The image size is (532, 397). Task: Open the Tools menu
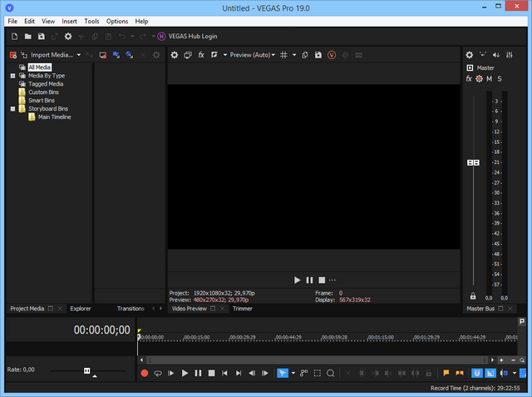pyautogui.click(x=91, y=21)
